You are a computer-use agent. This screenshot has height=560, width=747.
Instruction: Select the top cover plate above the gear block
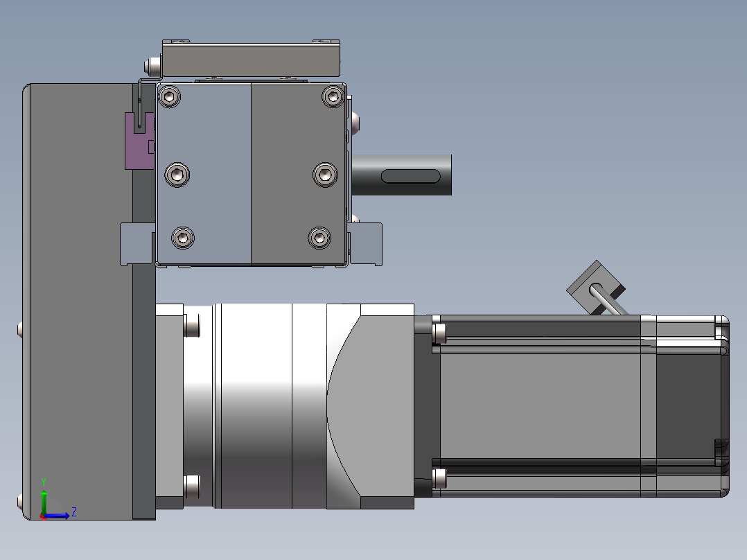251,59
